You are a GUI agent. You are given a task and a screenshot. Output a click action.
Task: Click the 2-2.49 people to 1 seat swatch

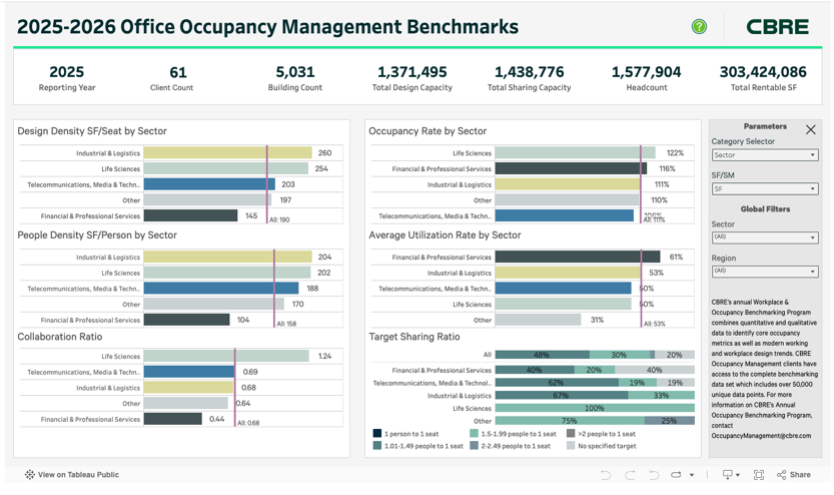474,446
